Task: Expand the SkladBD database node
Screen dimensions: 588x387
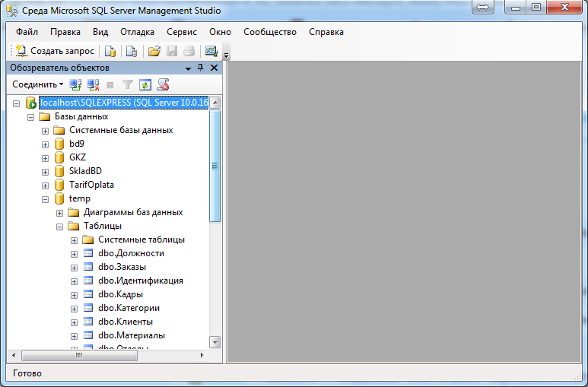Action: [45, 172]
